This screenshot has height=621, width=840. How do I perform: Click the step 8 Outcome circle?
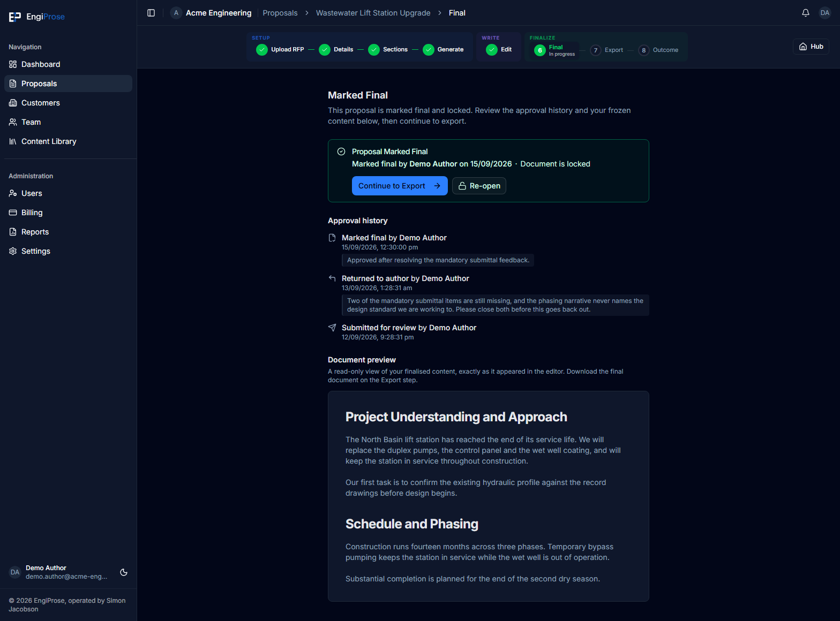pos(644,50)
